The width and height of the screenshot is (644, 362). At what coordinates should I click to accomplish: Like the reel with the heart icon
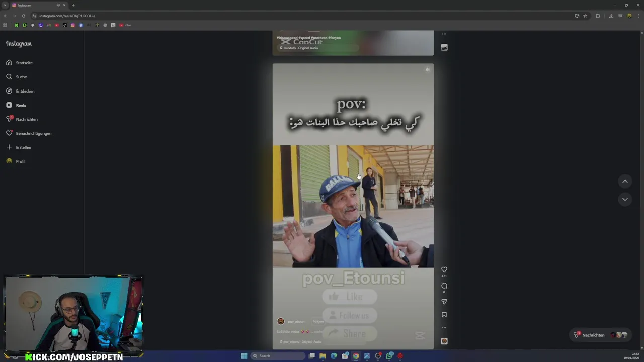(444, 269)
